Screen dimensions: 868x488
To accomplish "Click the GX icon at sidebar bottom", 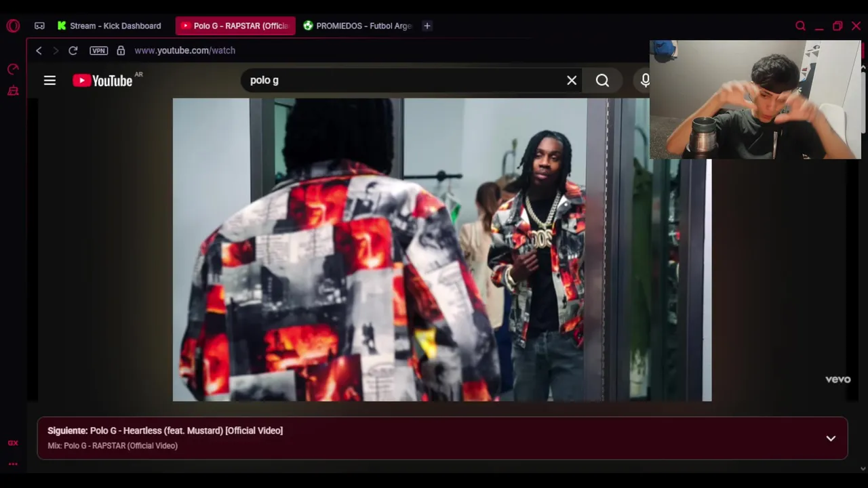I will (x=13, y=443).
